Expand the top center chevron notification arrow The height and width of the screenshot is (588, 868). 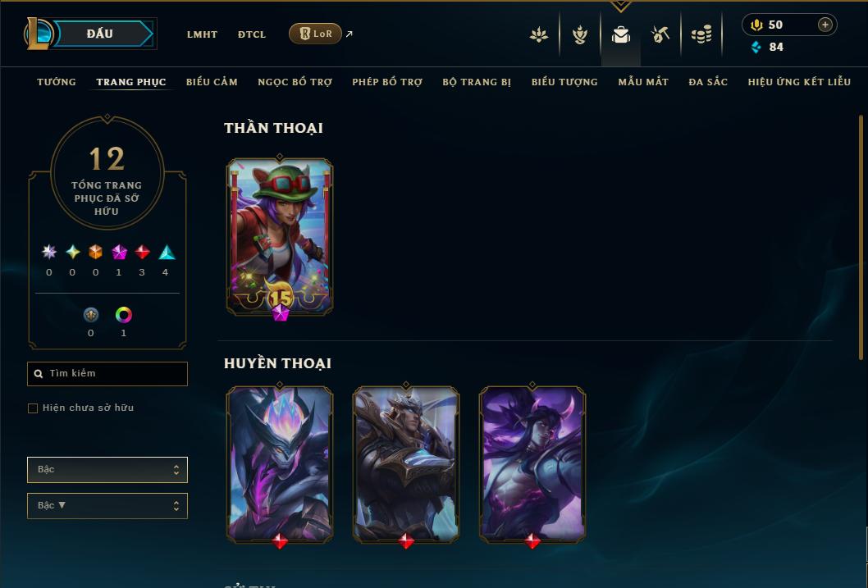(620, 6)
